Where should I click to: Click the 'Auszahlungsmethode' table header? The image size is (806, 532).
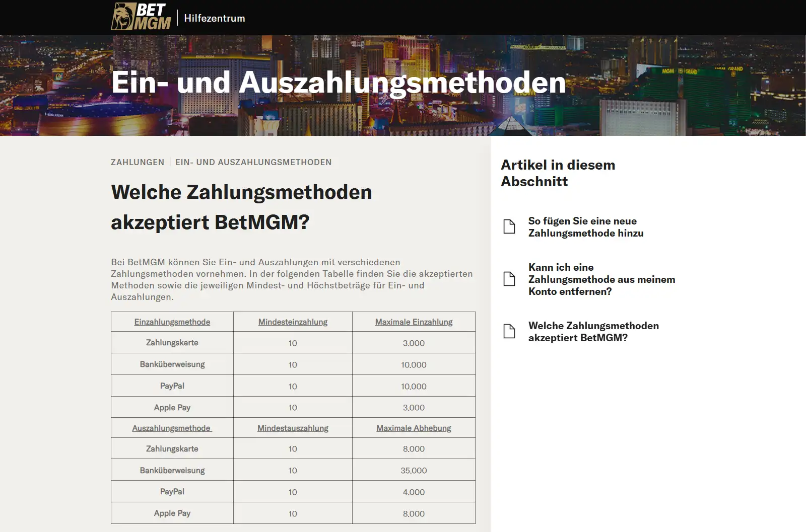click(x=172, y=428)
